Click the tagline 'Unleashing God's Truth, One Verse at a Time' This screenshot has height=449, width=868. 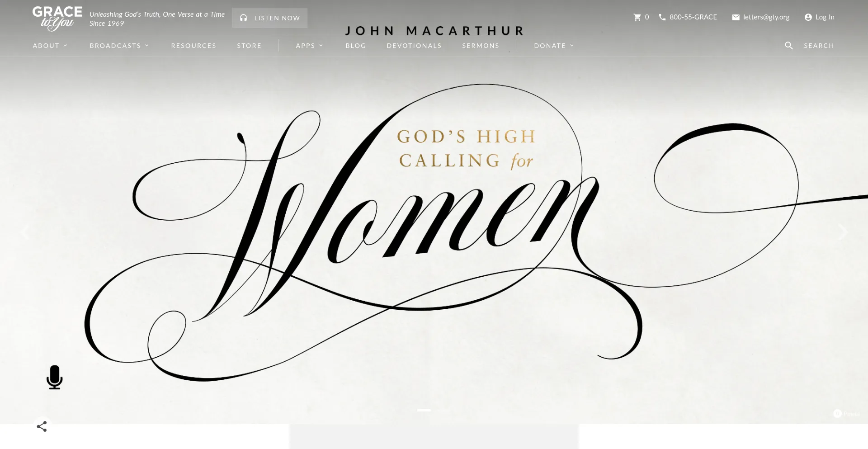point(157,14)
